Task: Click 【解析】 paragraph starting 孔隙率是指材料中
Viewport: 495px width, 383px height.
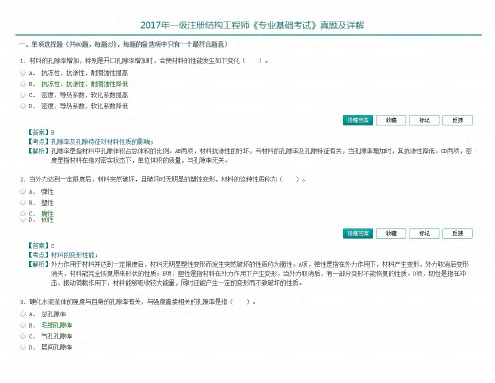Action: pyautogui.click(x=250, y=156)
